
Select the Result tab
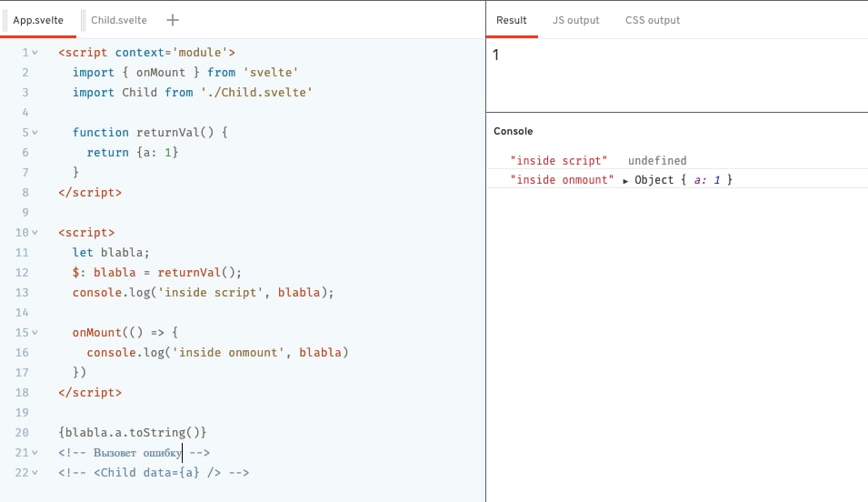pos(511,20)
